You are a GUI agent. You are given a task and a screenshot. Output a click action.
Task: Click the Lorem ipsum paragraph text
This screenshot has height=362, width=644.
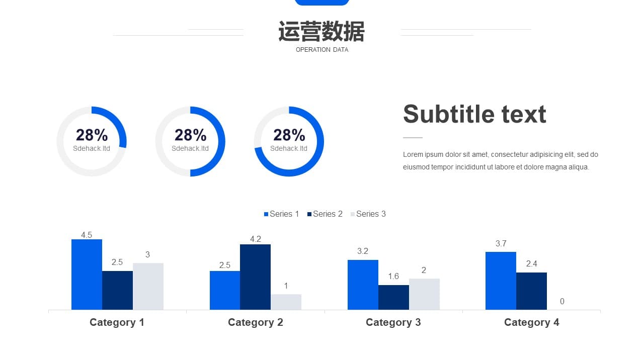click(501, 161)
